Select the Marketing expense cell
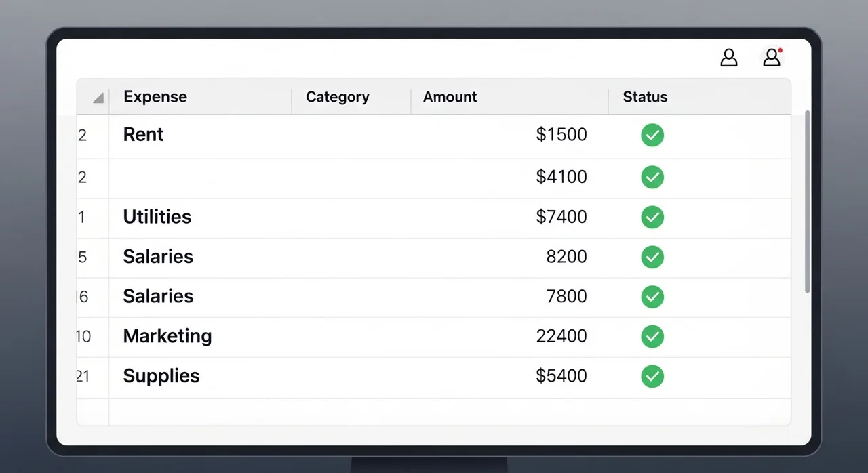This screenshot has height=473, width=868. [x=167, y=336]
